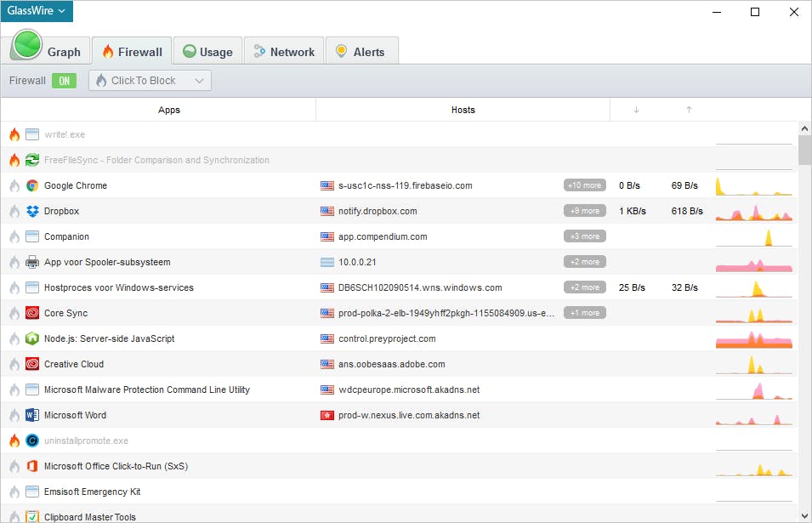The width and height of the screenshot is (812, 523).
Task: Block Google Chrome with its flame icon
Action: [x=14, y=185]
